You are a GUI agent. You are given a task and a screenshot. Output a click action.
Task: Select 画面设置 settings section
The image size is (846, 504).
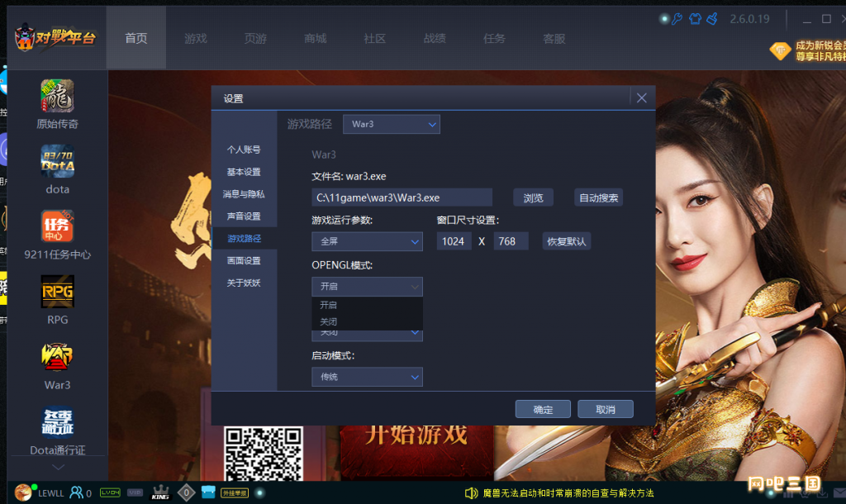[244, 260]
